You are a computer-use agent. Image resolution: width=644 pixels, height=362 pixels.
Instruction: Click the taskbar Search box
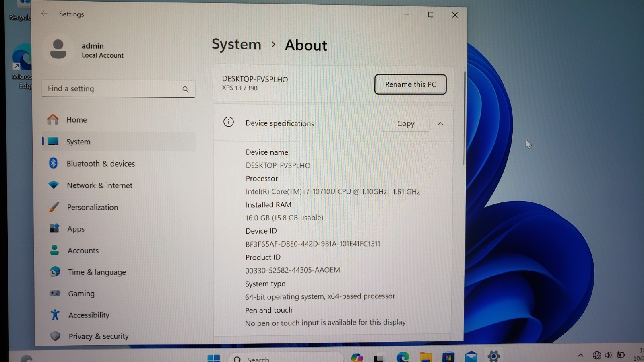pyautogui.click(x=285, y=357)
